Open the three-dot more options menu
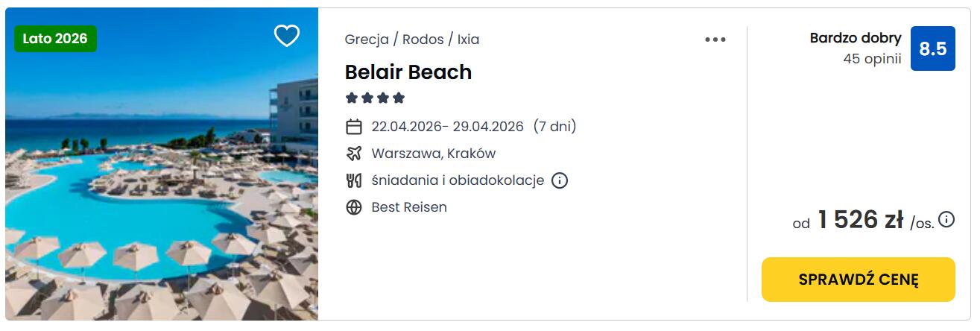Image resolution: width=980 pixels, height=331 pixels. 715,40
